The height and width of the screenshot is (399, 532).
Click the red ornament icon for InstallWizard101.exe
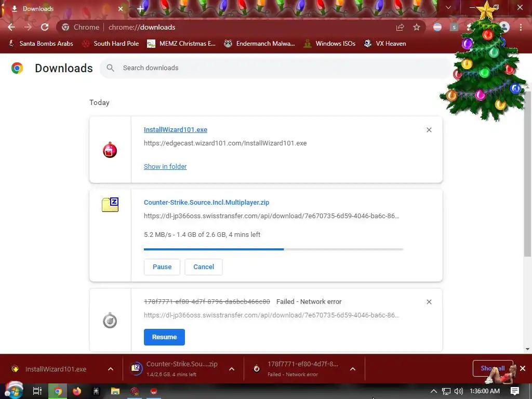(110, 150)
